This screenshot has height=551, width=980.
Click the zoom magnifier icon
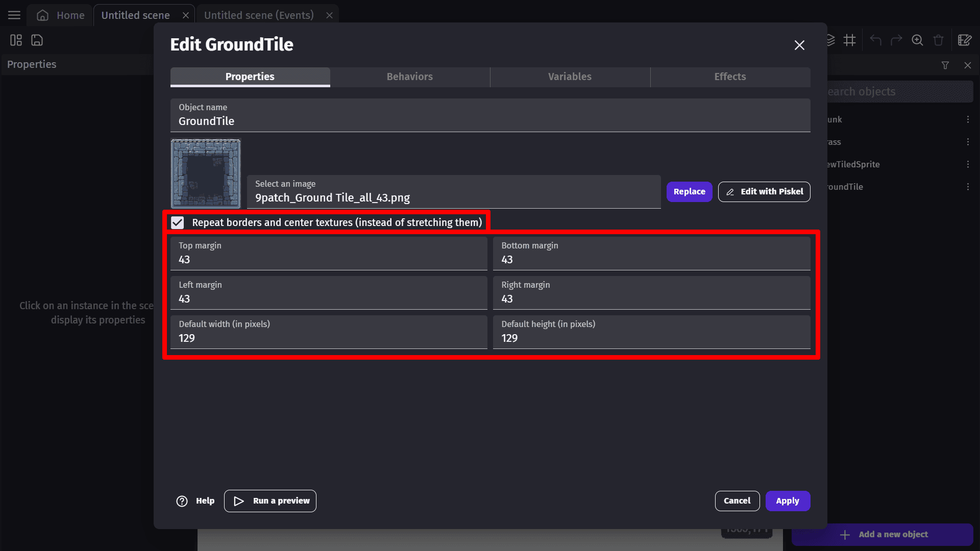(x=917, y=40)
